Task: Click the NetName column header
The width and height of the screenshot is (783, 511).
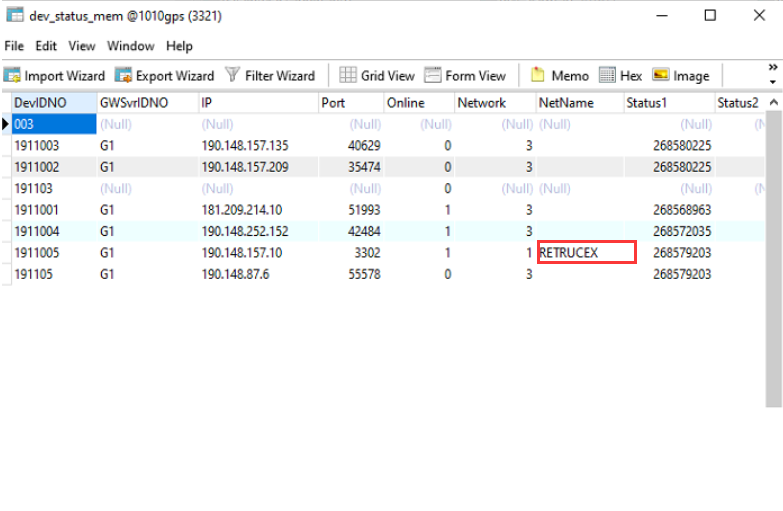Action: pos(580,103)
